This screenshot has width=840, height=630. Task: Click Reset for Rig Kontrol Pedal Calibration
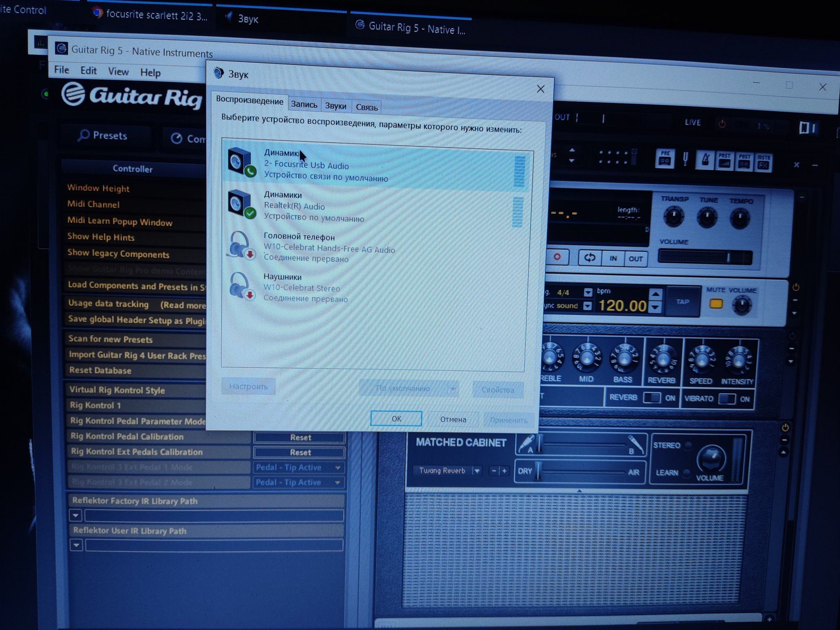point(300,437)
